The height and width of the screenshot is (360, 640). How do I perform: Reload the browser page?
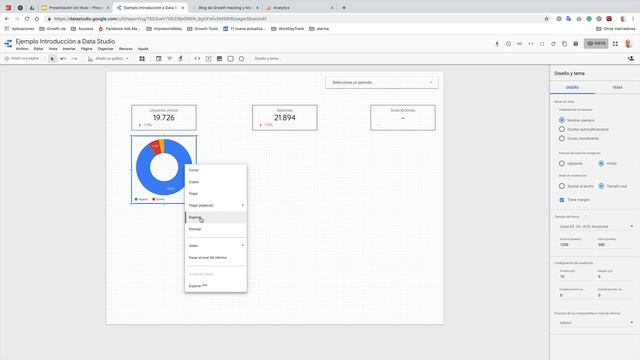27,19
